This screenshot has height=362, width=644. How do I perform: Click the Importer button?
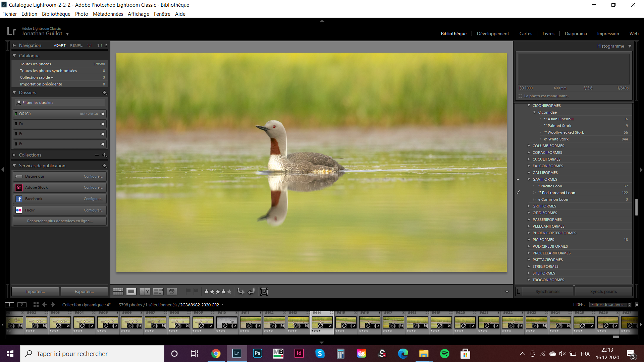click(x=35, y=292)
